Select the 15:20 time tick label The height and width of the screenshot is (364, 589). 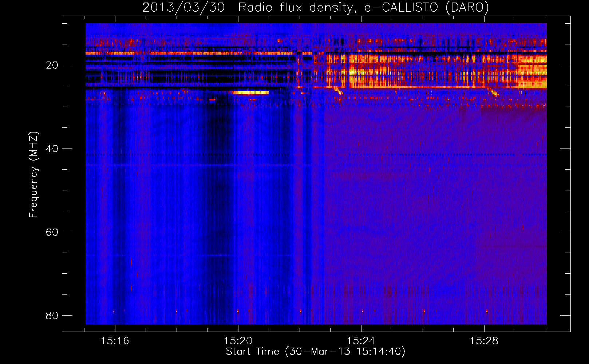coord(238,341)
